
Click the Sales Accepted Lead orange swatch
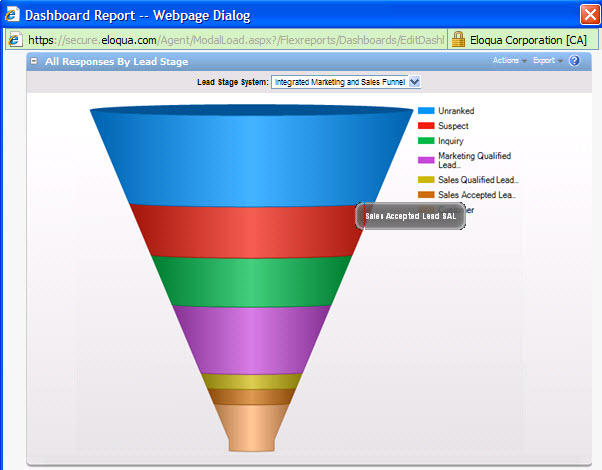click(x=426, y=195)
